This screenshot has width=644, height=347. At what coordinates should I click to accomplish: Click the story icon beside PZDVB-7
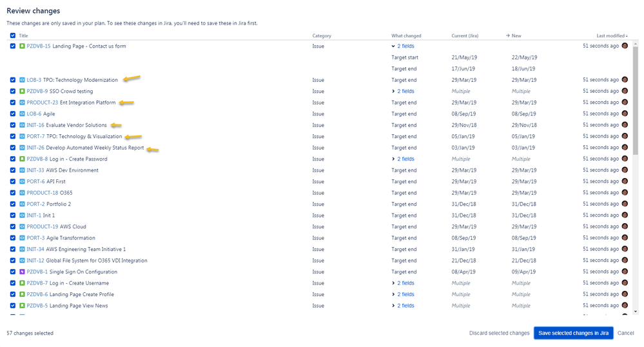[22, 283]
